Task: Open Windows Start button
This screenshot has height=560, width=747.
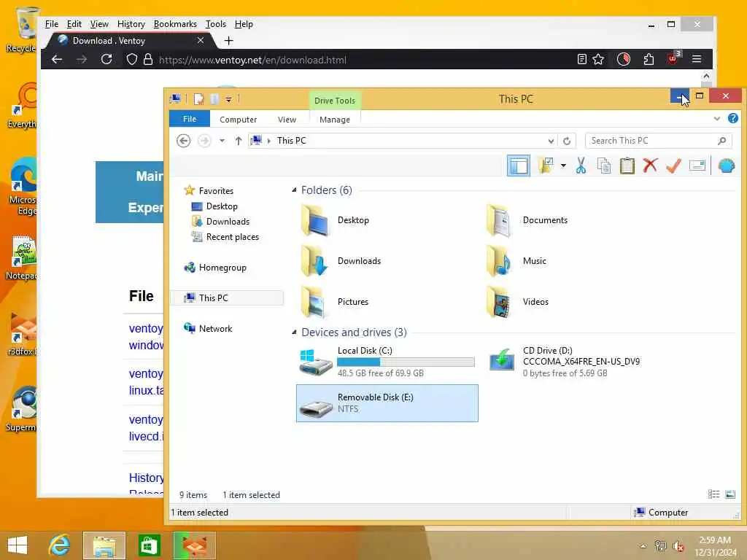Action: click(x=18, y=545)
